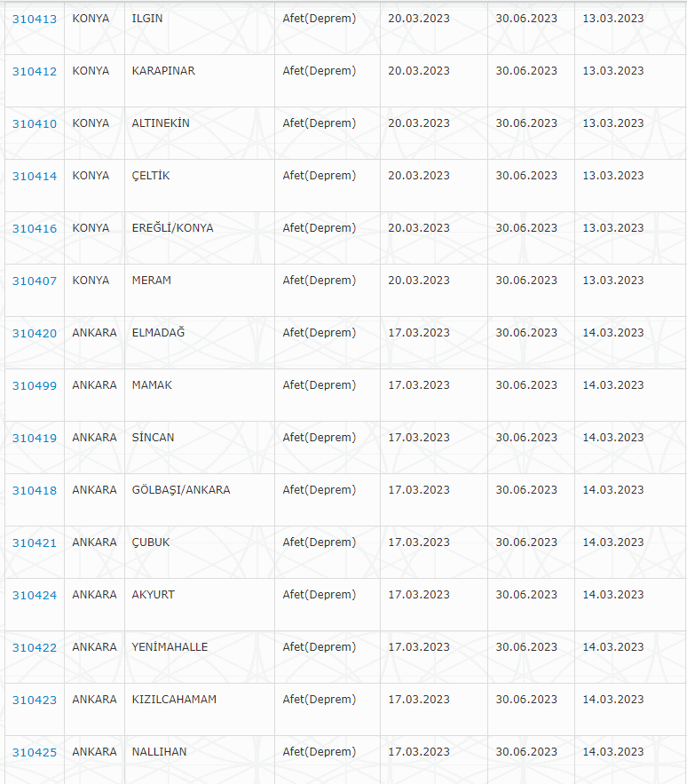
Task: Select the 310424 AKYURT link
Action: pos(34,595)
